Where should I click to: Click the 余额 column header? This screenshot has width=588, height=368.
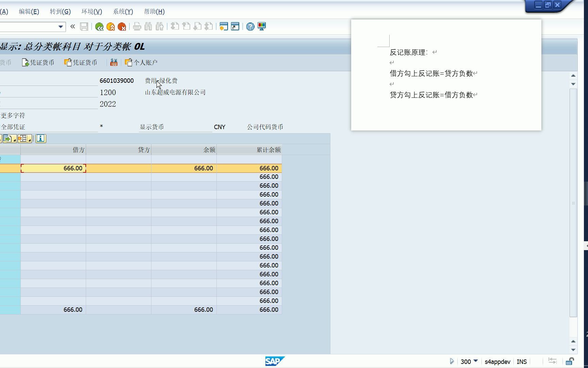pyautogui.click(x=184, y=150)
